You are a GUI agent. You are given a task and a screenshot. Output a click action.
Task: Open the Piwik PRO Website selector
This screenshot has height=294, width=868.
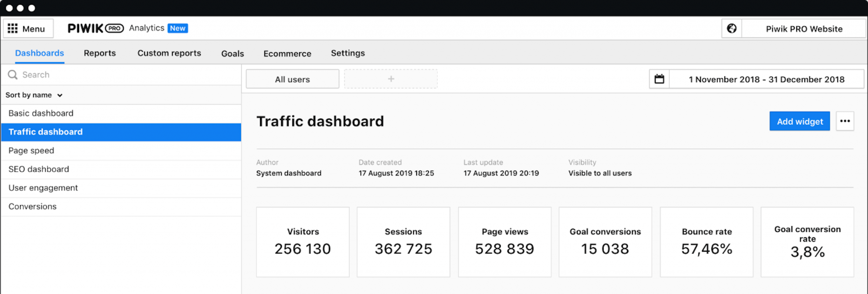[804, 29]
